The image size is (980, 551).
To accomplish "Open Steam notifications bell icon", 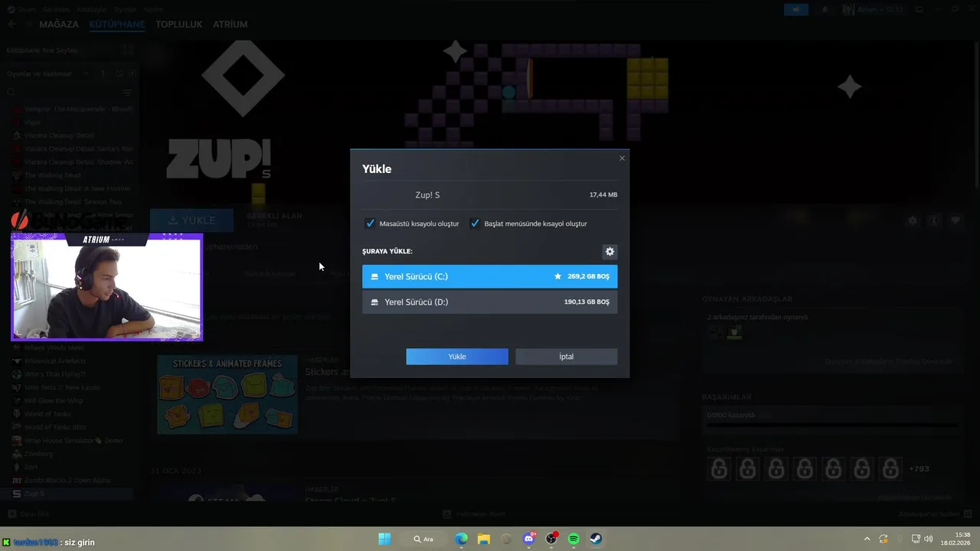I will (825, 9).
